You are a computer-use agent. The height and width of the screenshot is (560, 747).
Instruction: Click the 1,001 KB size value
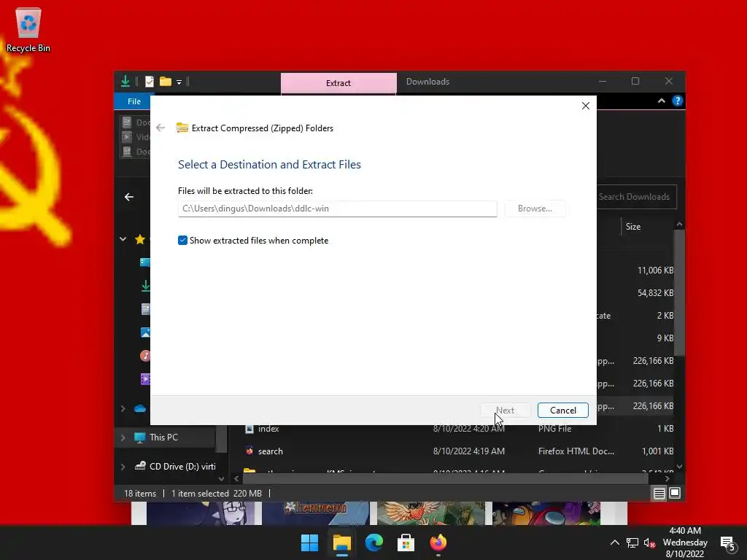tap(657, 451)
